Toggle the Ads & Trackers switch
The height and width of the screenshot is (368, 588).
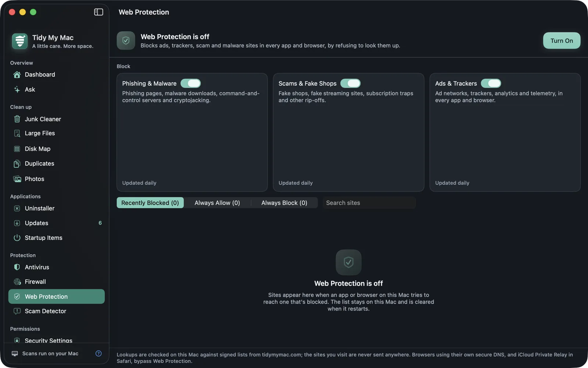(491, 84)
